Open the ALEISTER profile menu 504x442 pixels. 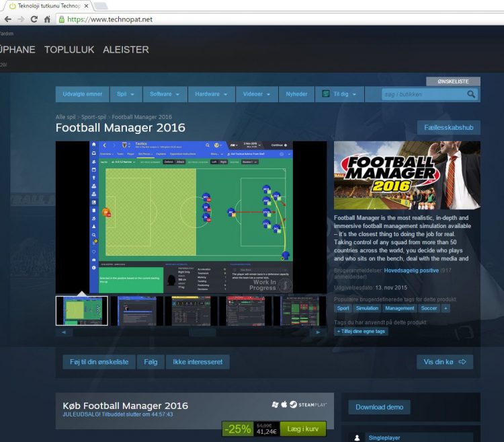[126, 50]
